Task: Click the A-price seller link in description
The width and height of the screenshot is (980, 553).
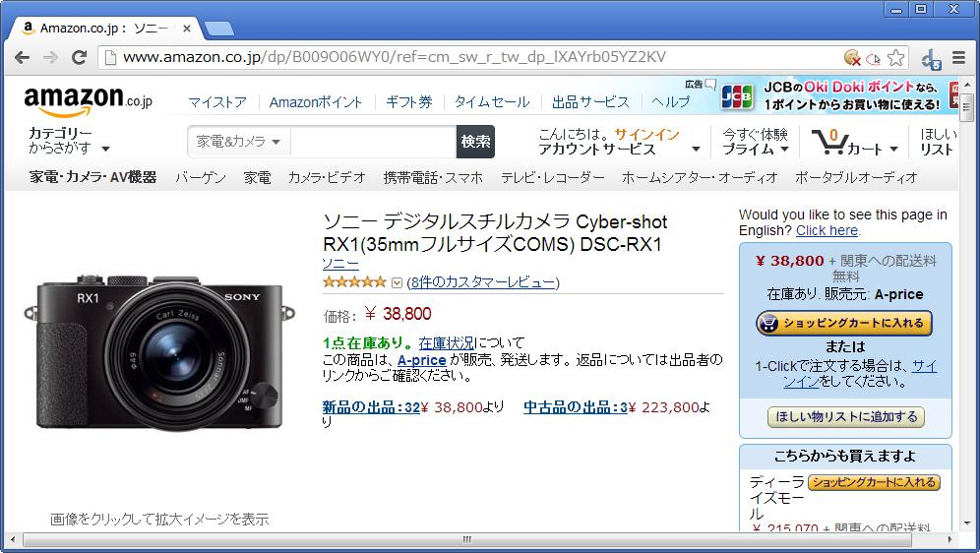Action: [422, 360]
